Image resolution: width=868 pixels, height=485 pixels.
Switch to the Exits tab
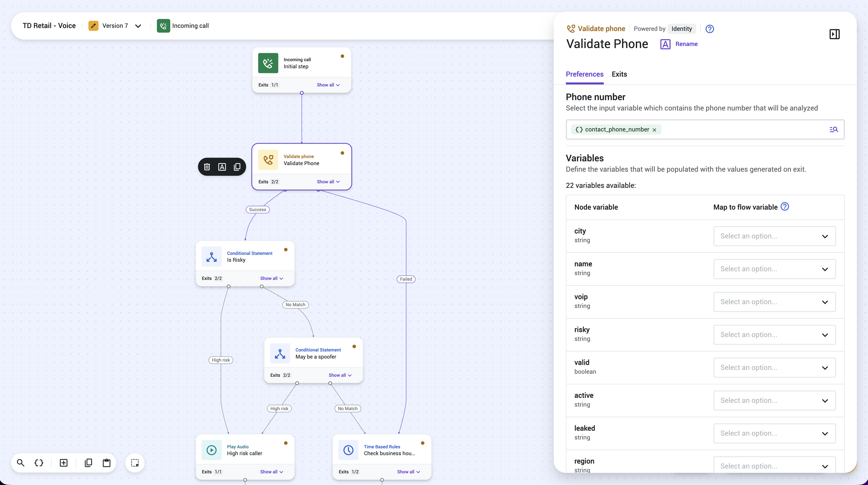[x=619, y=74]
